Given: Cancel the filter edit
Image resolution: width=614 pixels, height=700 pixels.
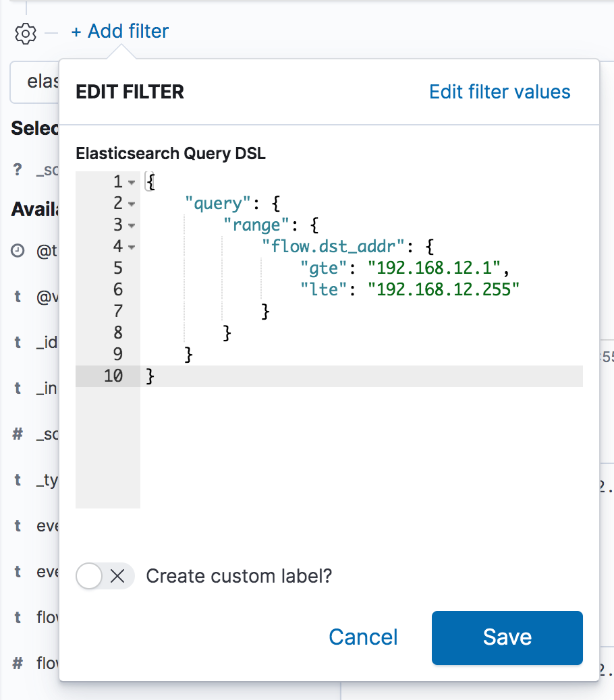Looking at the screenshot, I should [x=363, y=637].
